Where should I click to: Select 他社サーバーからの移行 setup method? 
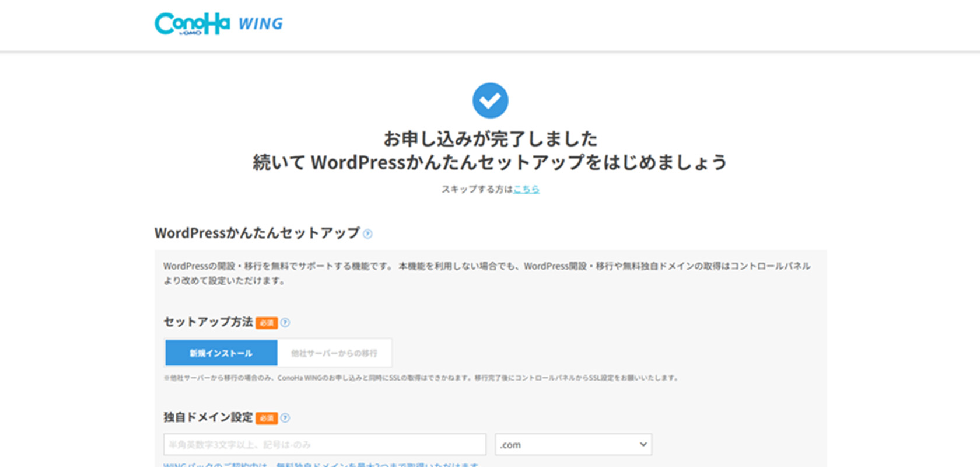pos(334,353)
